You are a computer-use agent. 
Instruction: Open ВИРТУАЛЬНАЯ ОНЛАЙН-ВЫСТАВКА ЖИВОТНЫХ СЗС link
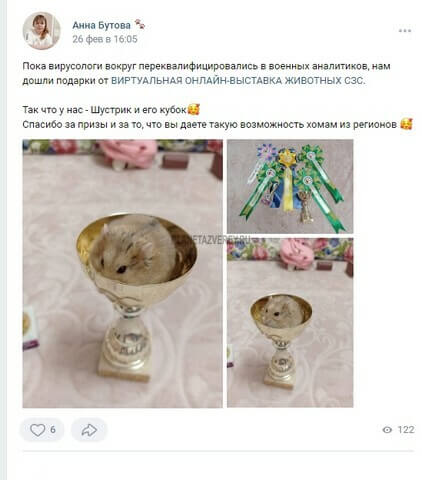(x=238, y=81)
